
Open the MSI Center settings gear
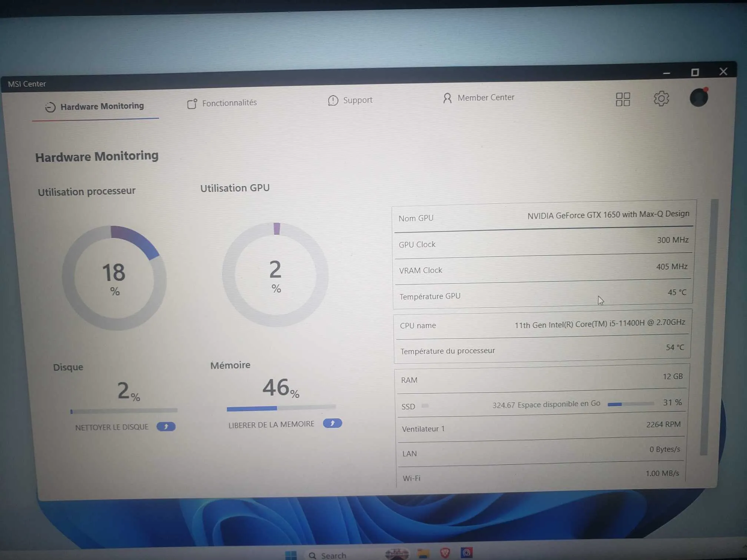[661, 99]
